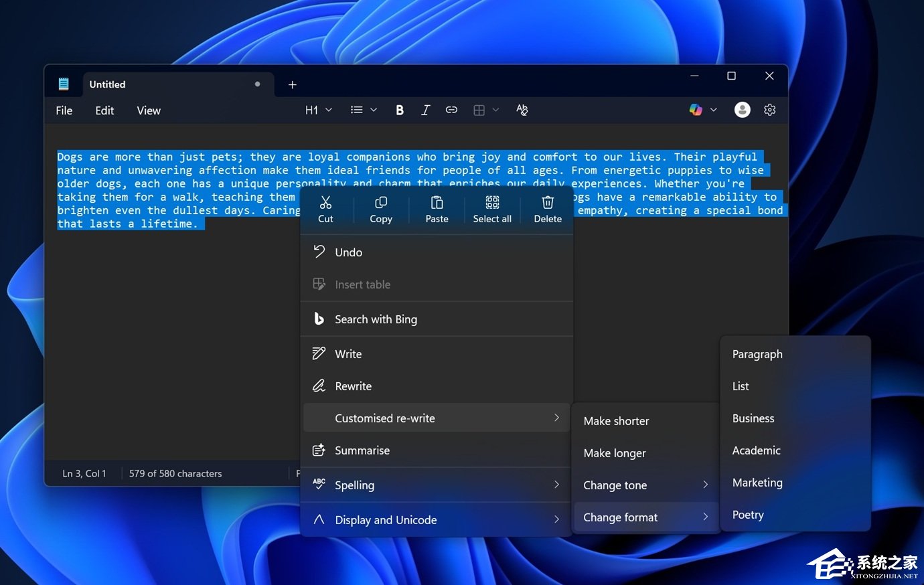Select Make shorter rewrite option
Image resolution: width=924 pixels, height=585 pixels.
point(616,421)
